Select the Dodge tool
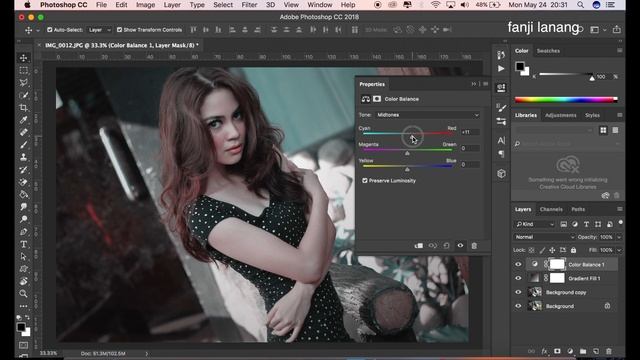This screenshot has height=360, width=640. 24,219
